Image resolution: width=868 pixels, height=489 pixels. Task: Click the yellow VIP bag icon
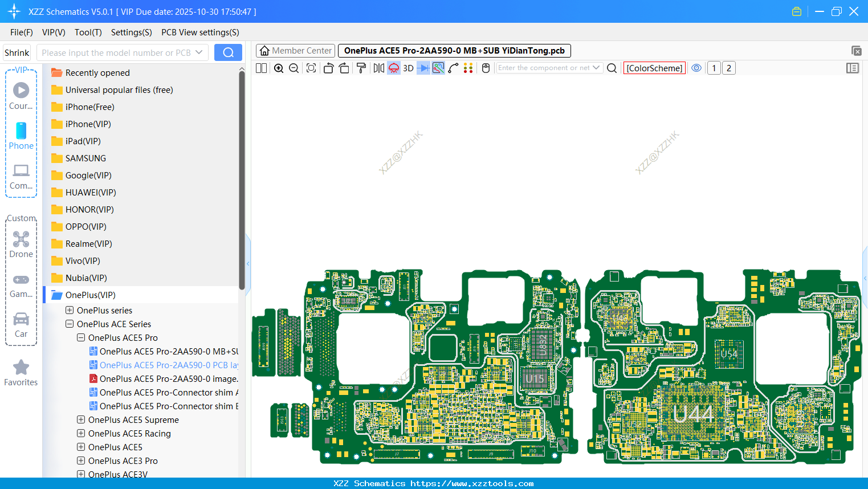tap(797, 11)
